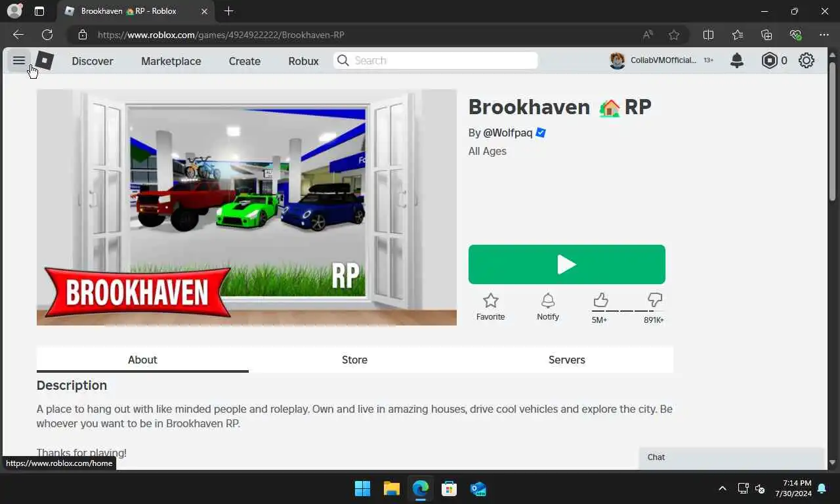Viewport: 840px width, 504px height.
Task: Enable Notify bell for Brookhaven
Action: pyautogui.click(x=548, y=307)
